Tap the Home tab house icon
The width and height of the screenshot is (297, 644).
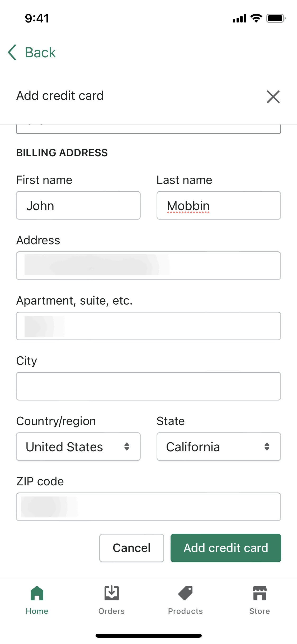coord(37,593)
